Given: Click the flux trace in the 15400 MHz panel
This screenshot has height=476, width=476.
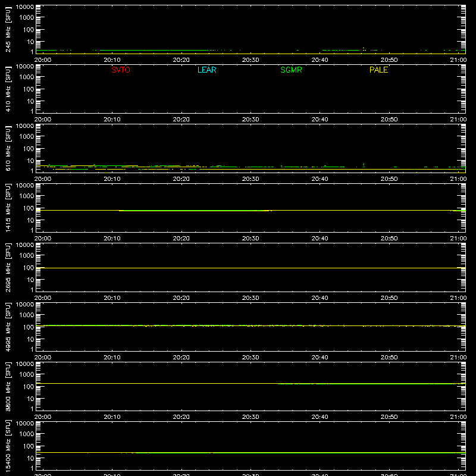Looking at the screenshot, I should 250,453.
